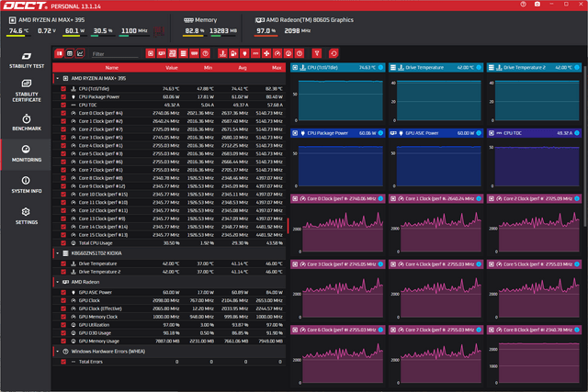Toggle the GPU device filter icon
This screenshot has width=588, height=392.
[x=162, y=53]
